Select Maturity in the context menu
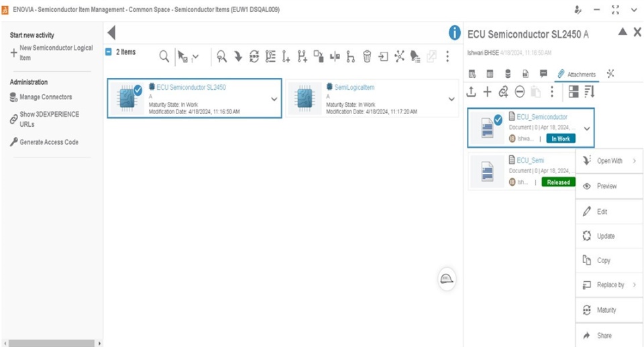This screenshot has height=347, width=644. [609, 310]
